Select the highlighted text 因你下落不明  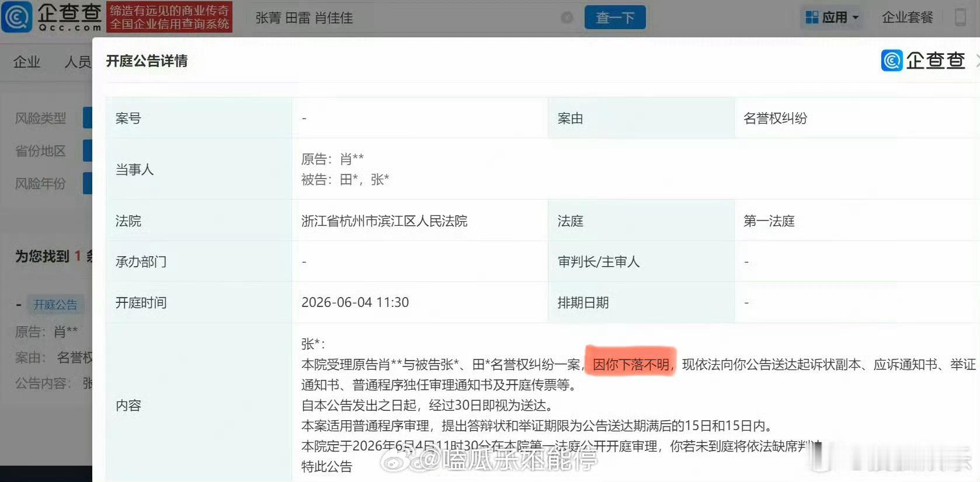631,365
